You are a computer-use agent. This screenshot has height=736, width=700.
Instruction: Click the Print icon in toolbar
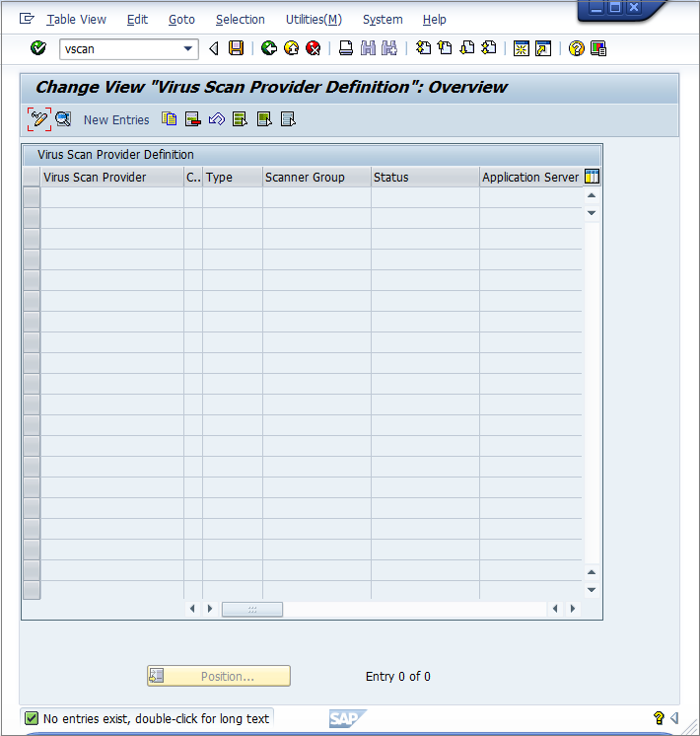coord(346,48)
